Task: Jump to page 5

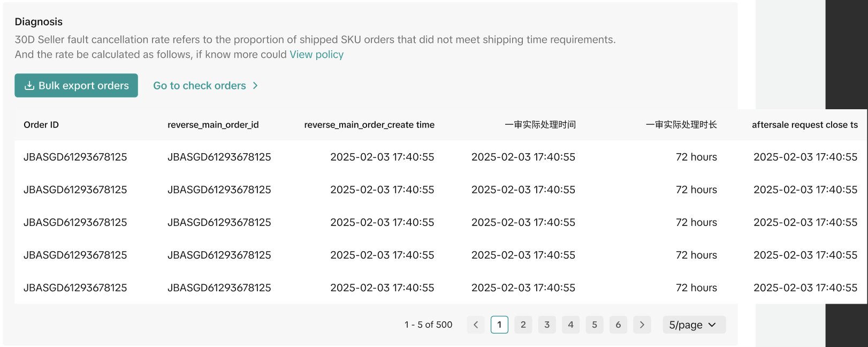Action: coord(594,325)
